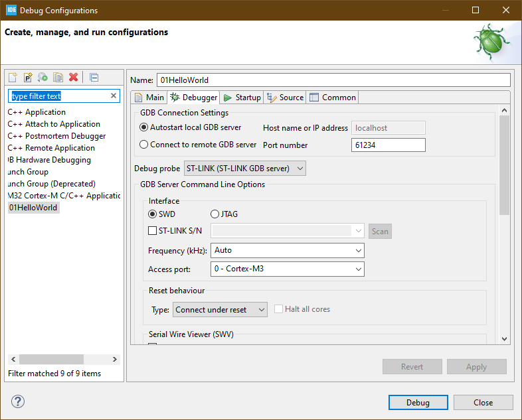Click Export launch configuration icon
522x420 pixels.
pos(43,78)
